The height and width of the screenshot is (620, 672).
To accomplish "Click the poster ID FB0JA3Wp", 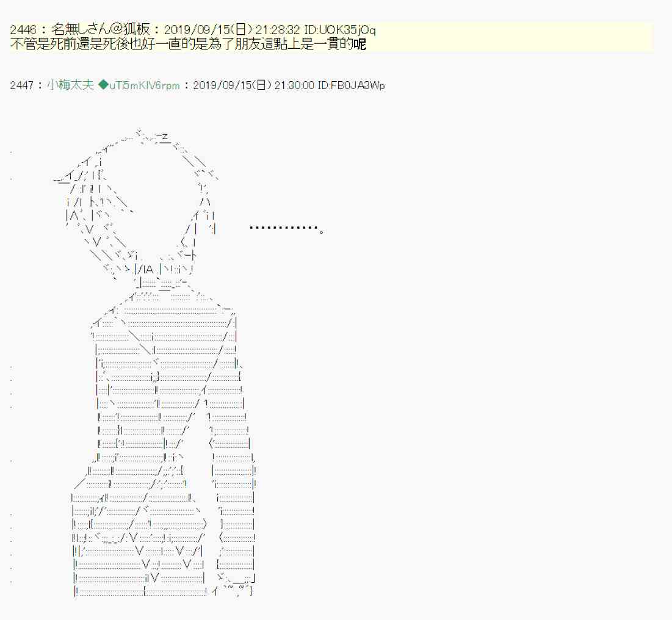I will (x=352, y=85).
